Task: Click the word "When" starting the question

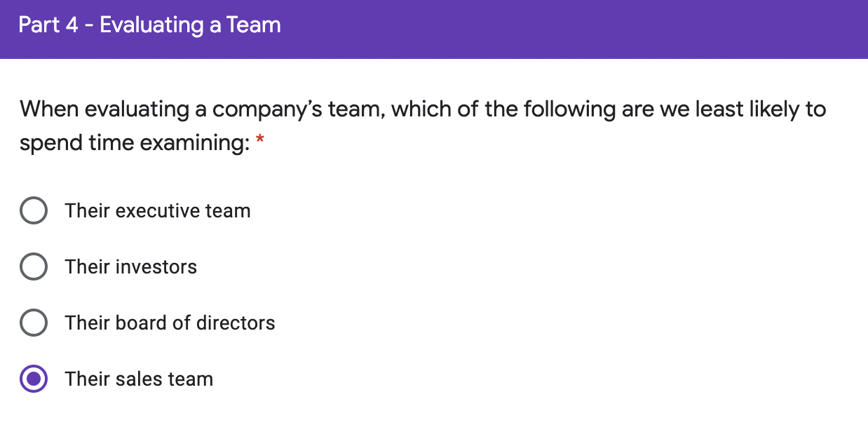Action: click(49, 109)
